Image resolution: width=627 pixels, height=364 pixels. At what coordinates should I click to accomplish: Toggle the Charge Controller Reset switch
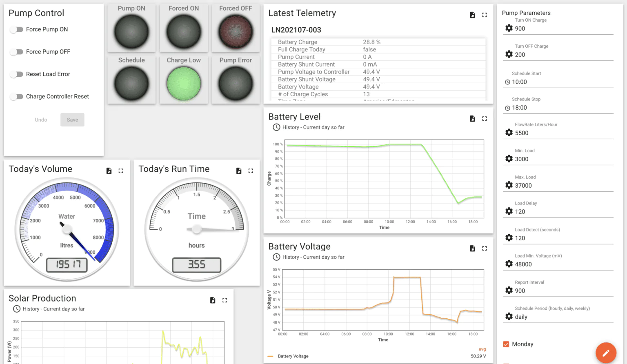(17, 97)
